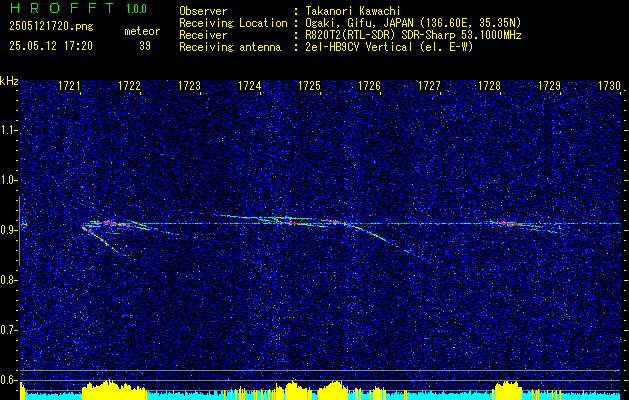Click the timestamp 25.05.12 17:20
This screenshot has width=629, height=400.
[x=51, y=46]
